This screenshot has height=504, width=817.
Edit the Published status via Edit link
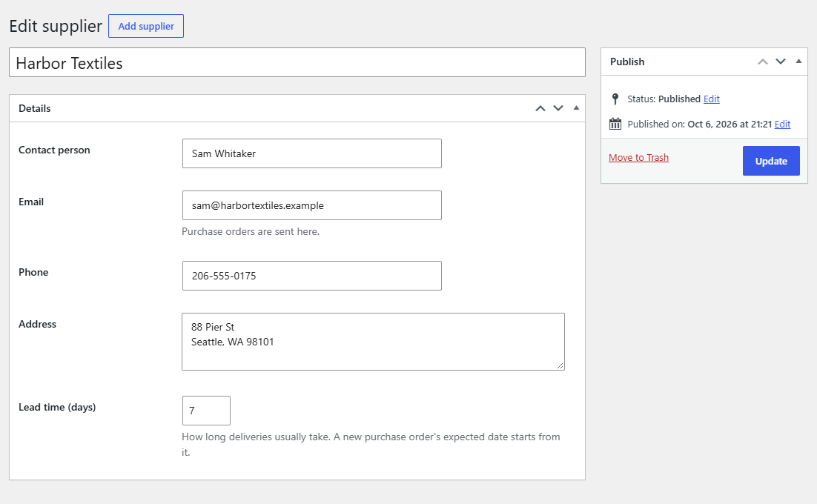pos(711,99)
